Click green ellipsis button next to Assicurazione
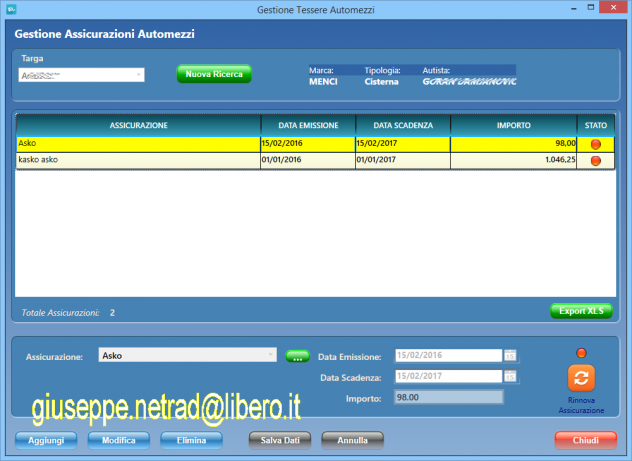The width and height of the screenshot is (632, 461). pos(297,357)
